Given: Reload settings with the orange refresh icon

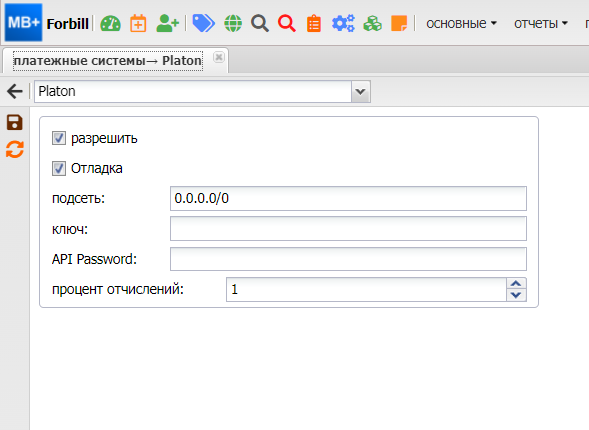Looking at the screenshot, I should [15, 149].
